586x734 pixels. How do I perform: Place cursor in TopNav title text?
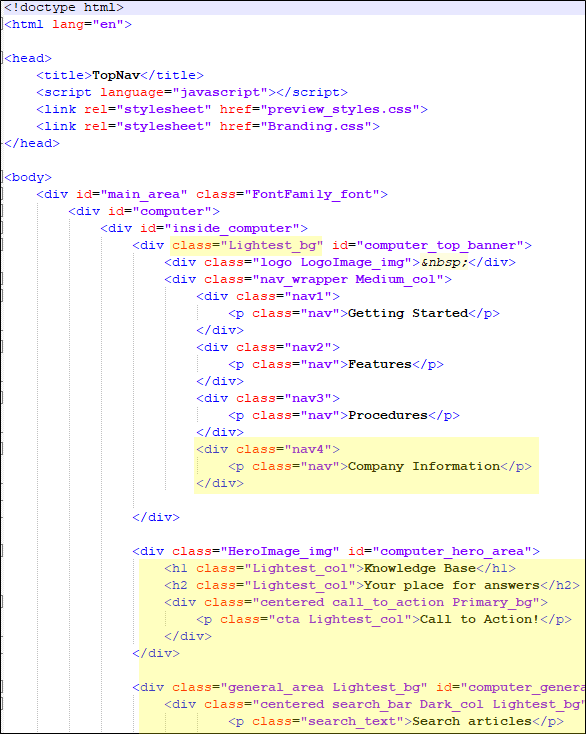(116, 75)
